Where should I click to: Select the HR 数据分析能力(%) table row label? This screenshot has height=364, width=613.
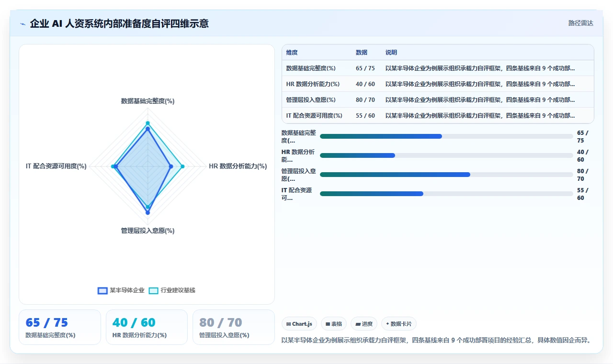click(313, 84)
